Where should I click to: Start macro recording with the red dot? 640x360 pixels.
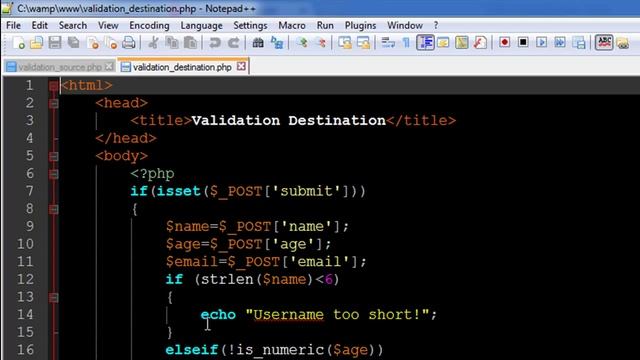pyautogui.click(x=504, y=42)
